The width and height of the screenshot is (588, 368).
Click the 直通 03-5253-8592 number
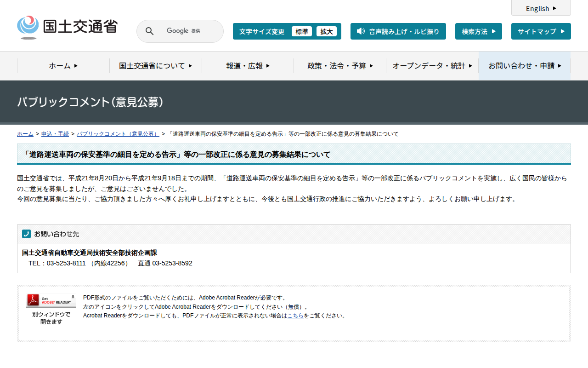[165, 263]
